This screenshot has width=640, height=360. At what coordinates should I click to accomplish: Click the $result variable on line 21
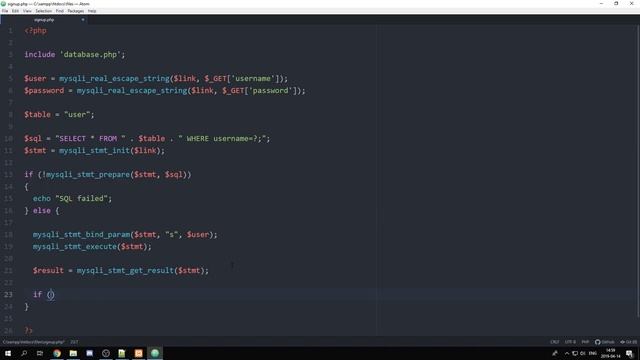coord(48,270)
